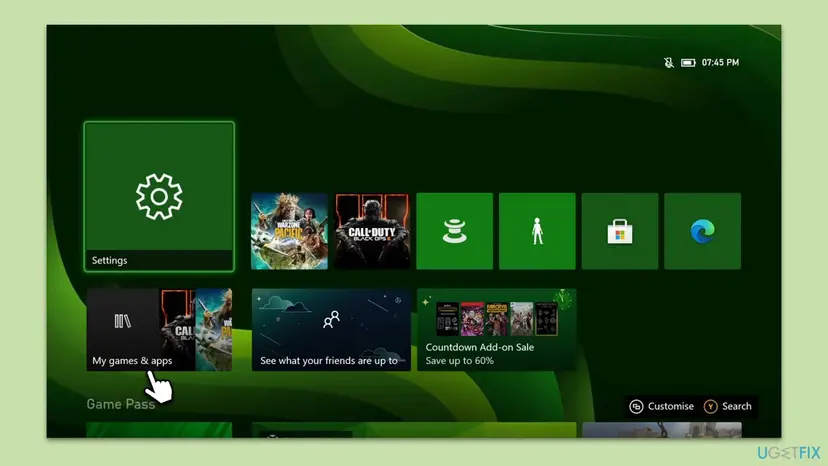Click the muted microphone status icon
The width and height of the screenshot is (828, 466).
[669, 62]
